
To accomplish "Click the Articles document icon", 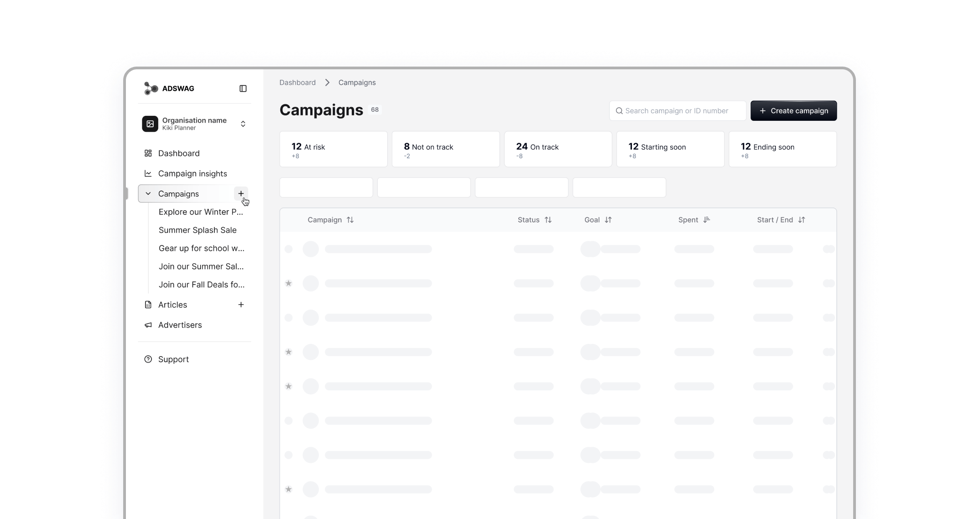I will click(148, 305).
